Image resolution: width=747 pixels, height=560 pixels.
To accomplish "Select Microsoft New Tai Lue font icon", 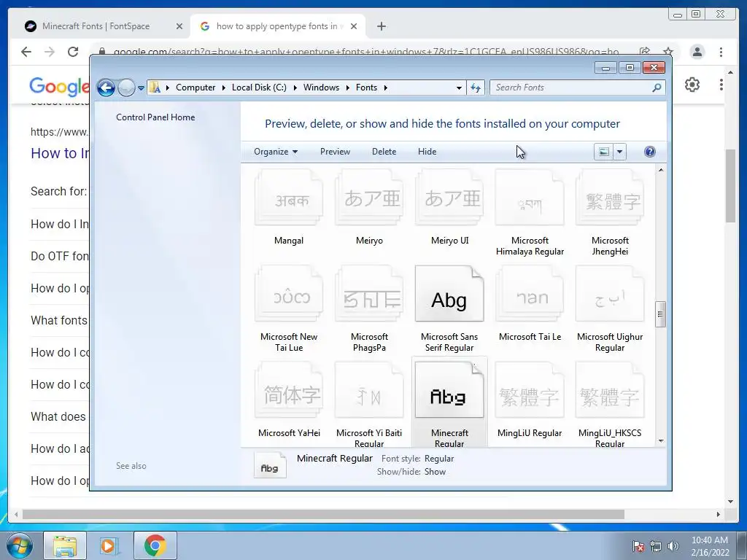I will click(289, 294).
